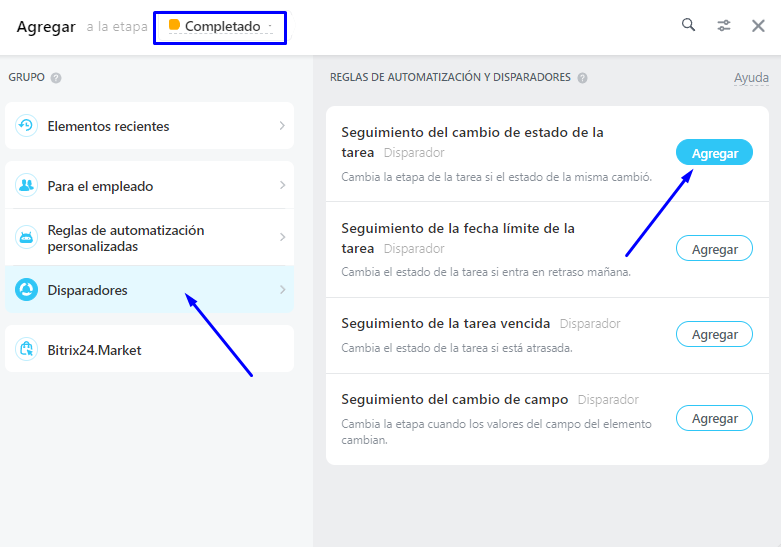The width and height of the screenshot is (781, 547).
Task: Add Seguimiento de la fecha límite trigger
Action: pos(714,249)
